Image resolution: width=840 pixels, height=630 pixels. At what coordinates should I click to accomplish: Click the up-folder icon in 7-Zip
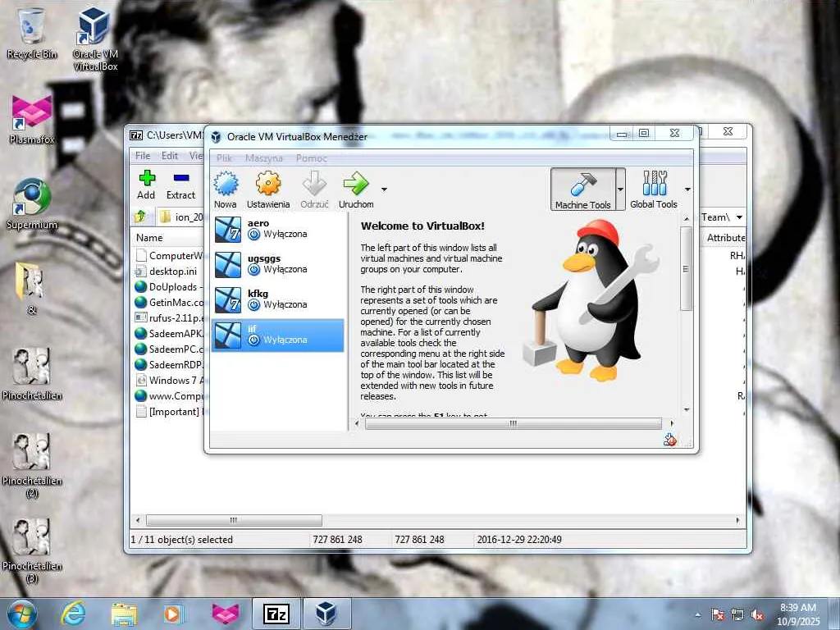140,217
